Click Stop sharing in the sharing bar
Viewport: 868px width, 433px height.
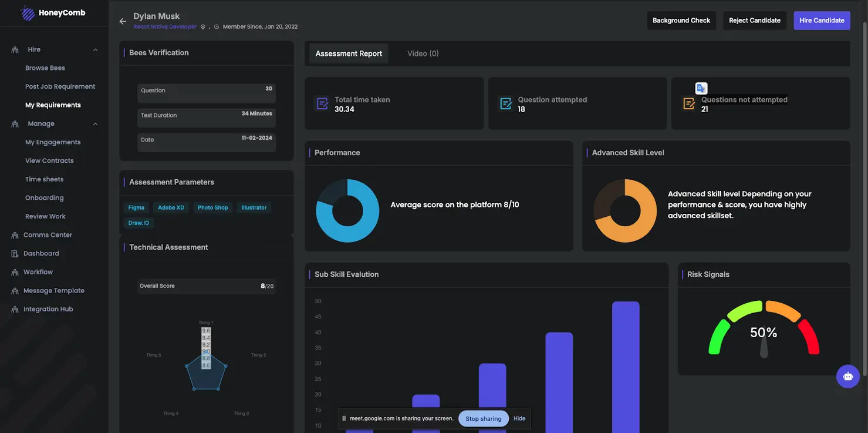[484, 419]
